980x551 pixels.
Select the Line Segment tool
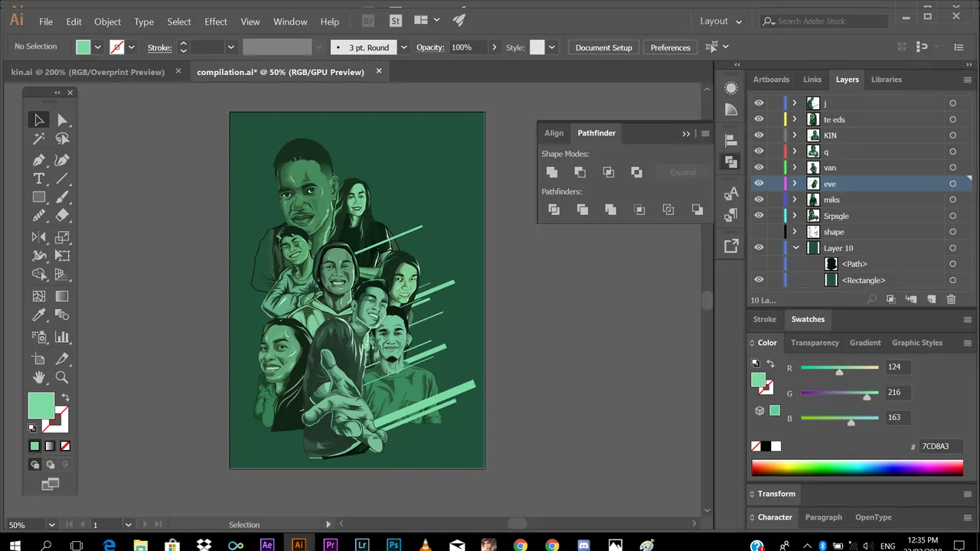coord(63,178)
